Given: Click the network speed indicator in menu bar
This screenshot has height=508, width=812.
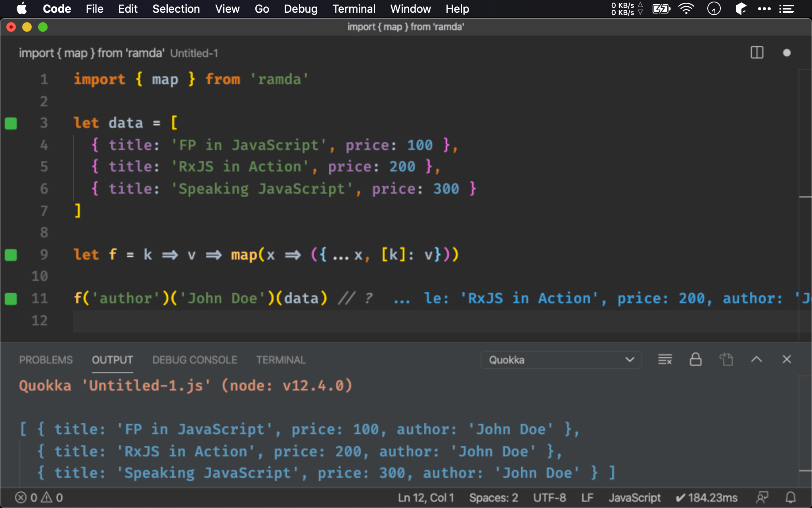Looking at the screenshot, I should tap(626, 9).
